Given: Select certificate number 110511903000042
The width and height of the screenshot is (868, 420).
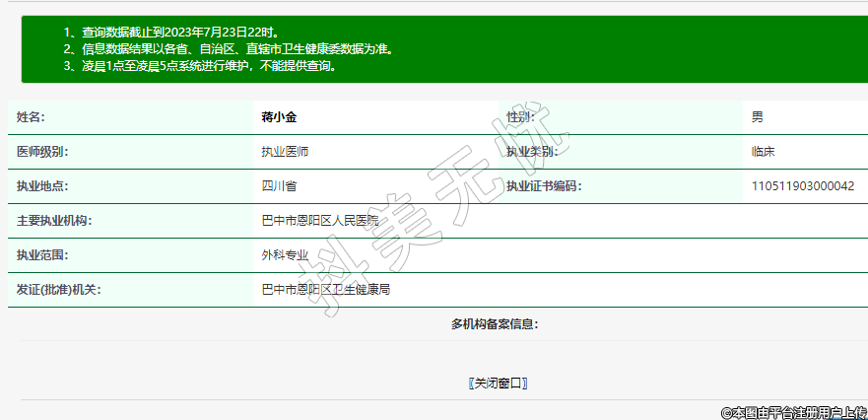Looking at the screenshot, I should (x=802, y=186).
